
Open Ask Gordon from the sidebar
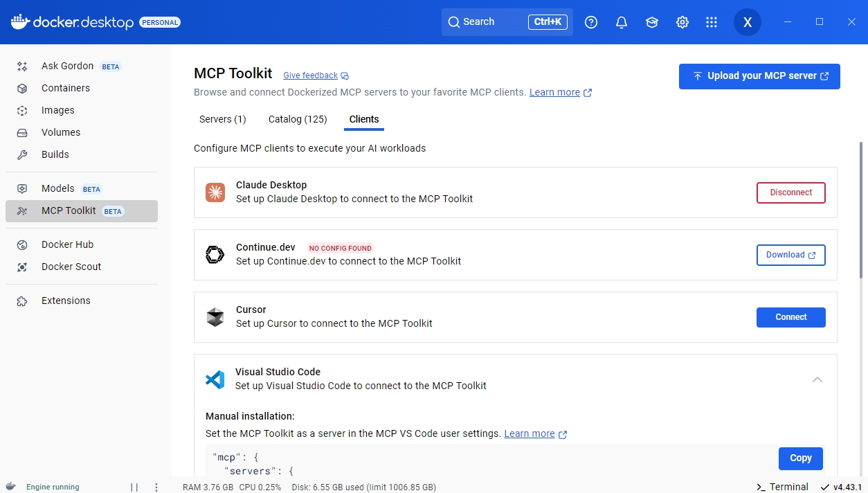click(x=81, y=66)
